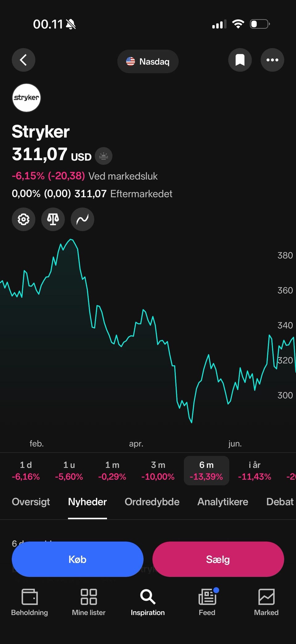Open chart settings gear icon
This screenshot has height=644, width=296.
point(23,219)
